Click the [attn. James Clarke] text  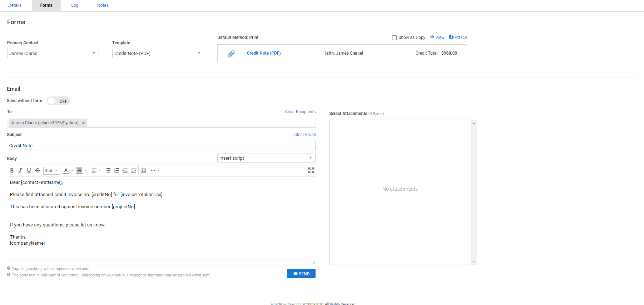(344, 53)
